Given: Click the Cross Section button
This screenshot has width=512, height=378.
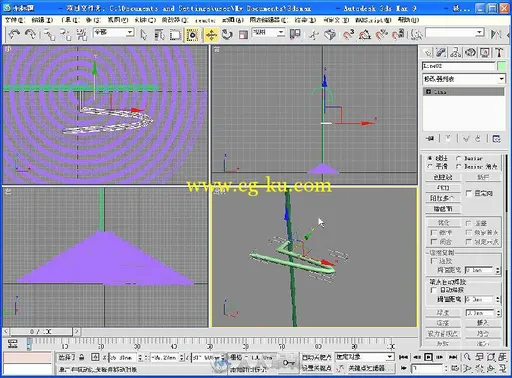Looking at the screenshot, I should point(443,209).
